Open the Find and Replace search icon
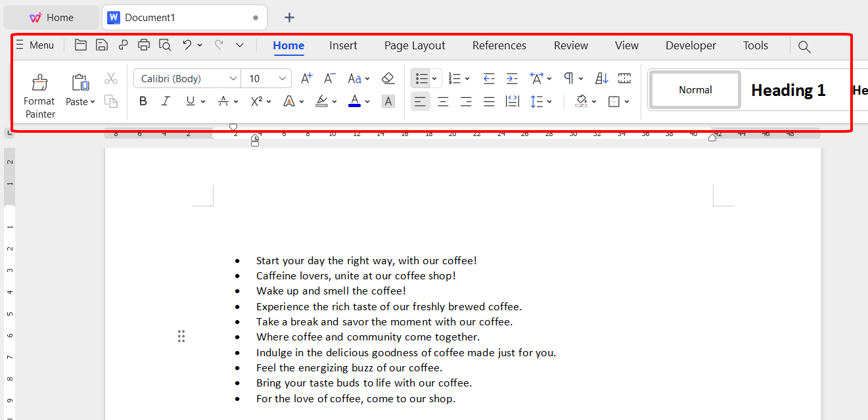 coord(804,47)
